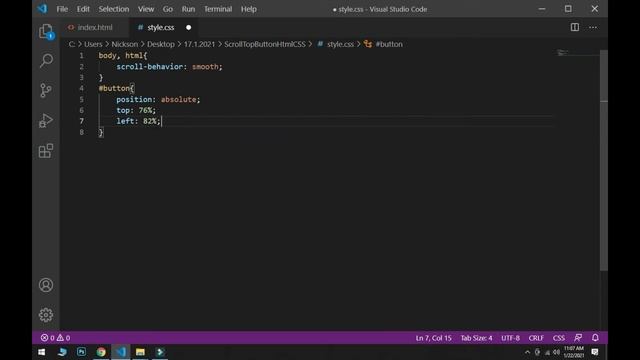Viewport: 640px width, 360px height.
Task: Open the Run menu
Action: [188, 9]
